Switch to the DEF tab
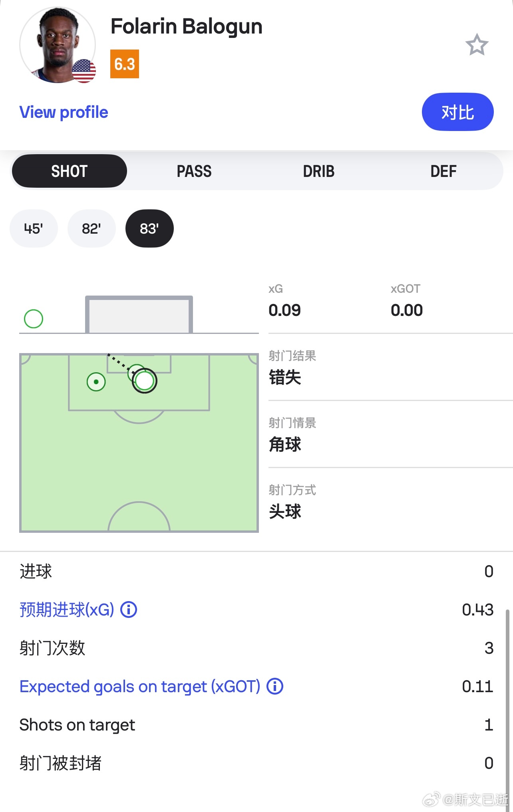513x812 pixels. coord(443,171)
